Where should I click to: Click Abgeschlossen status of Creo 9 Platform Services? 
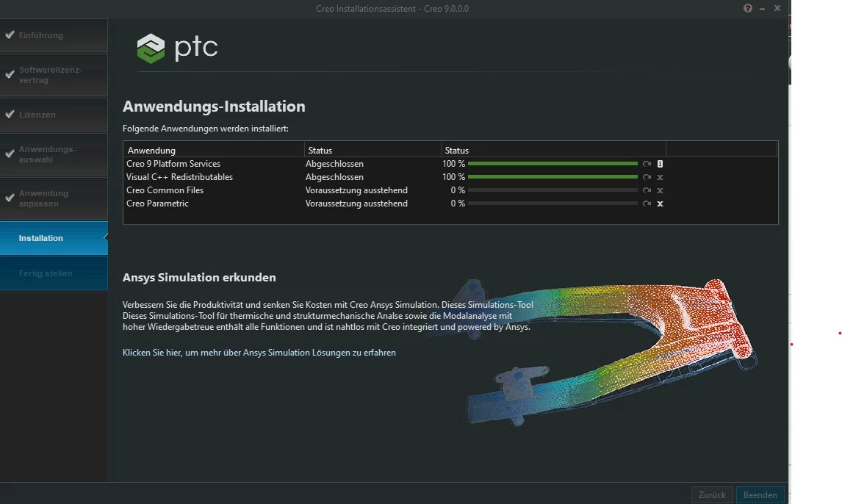[334, 164]
